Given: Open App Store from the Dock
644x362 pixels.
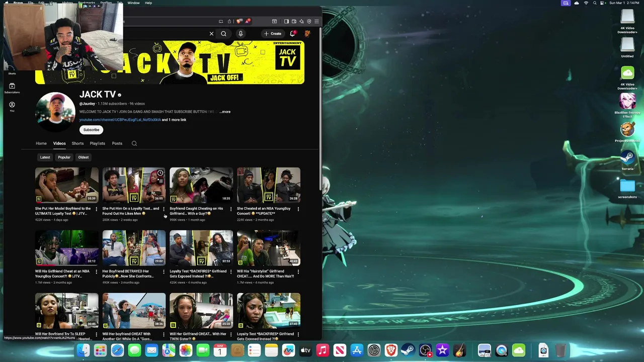Looking at the screenshot, I should tap(357, 350).
